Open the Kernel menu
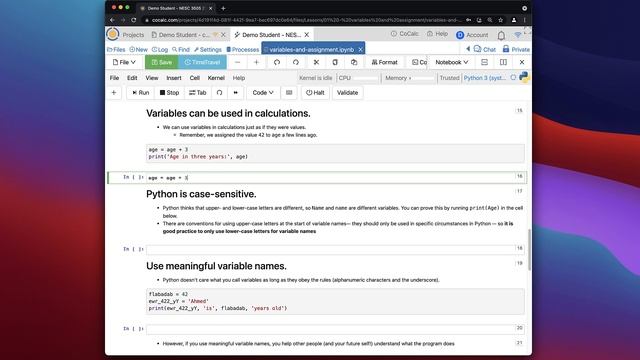The width and height of the screenshot is (640, 360). pos(216,78)
